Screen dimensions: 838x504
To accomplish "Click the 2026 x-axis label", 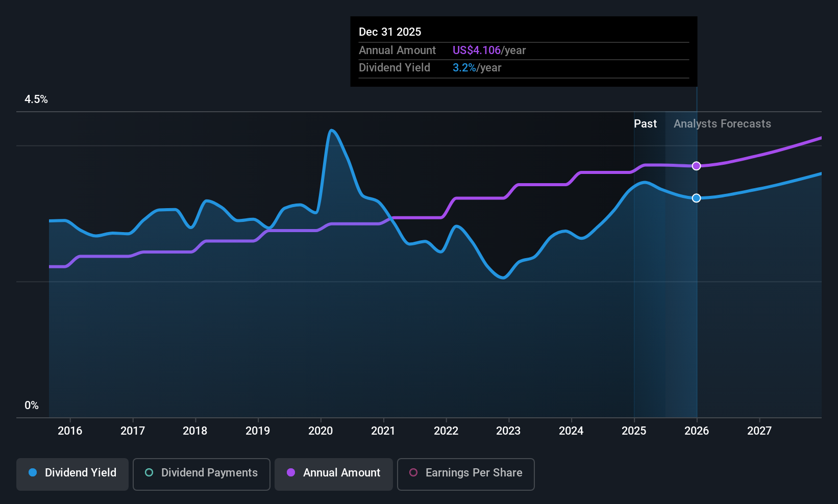I will [x=697, y=431].
